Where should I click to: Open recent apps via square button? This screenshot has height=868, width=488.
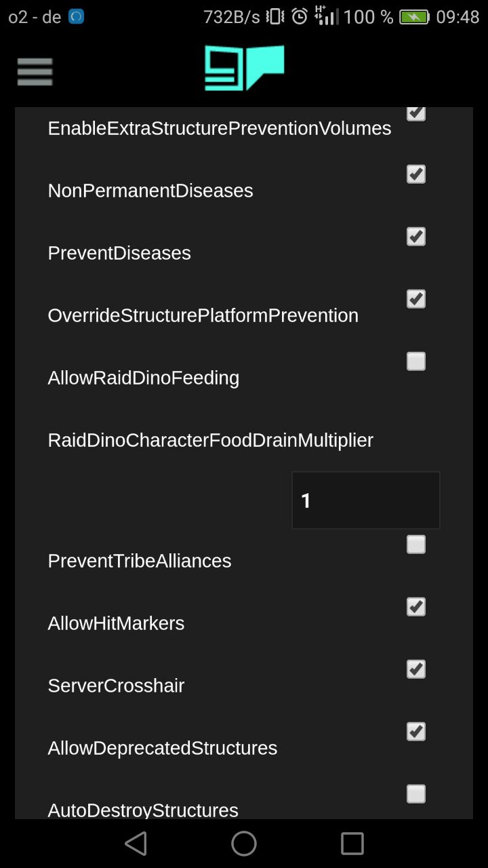352,844
